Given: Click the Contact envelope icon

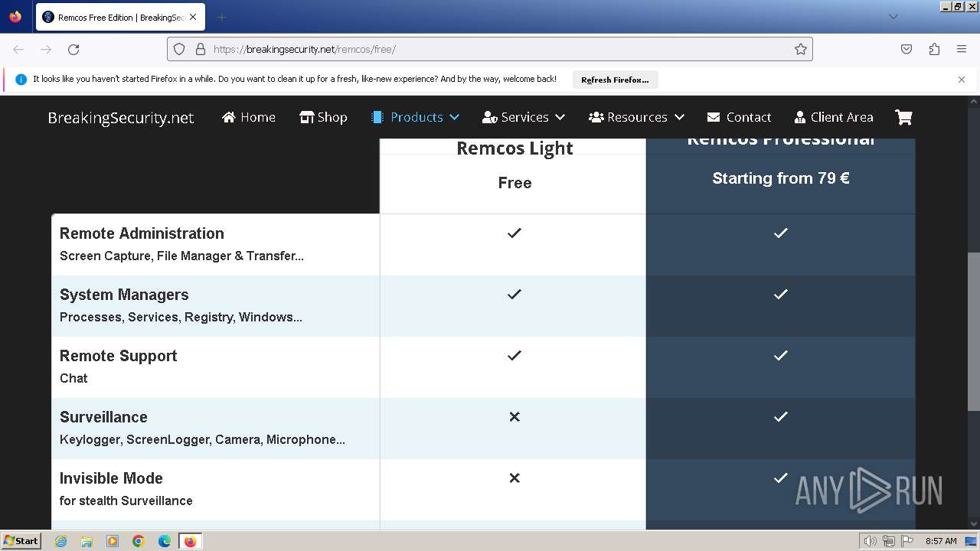Looking at the screenshot, I should click(714, 117).
